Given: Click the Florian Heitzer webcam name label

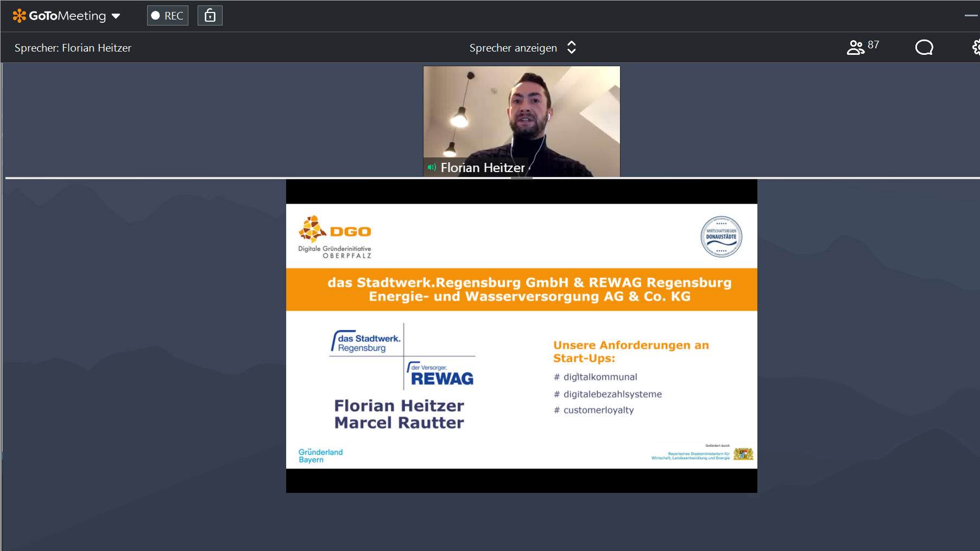Looking at the screenshot, I should (482, 168).
